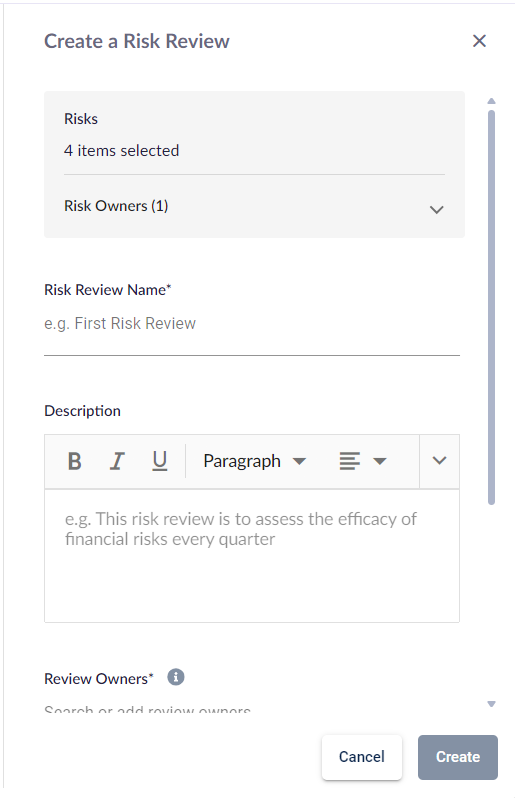Viewport: 515px width, 798px height.
Task: Open the Paragraph style dropdown
Action: pyautogui.click(x=254, y=462)
